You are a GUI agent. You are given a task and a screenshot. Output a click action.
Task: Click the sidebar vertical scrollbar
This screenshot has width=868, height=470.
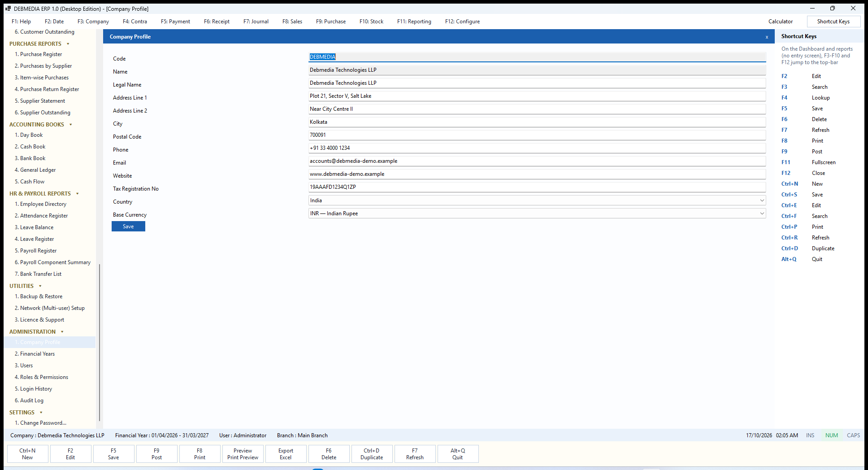pyautogui.click(x=99, y=343)
